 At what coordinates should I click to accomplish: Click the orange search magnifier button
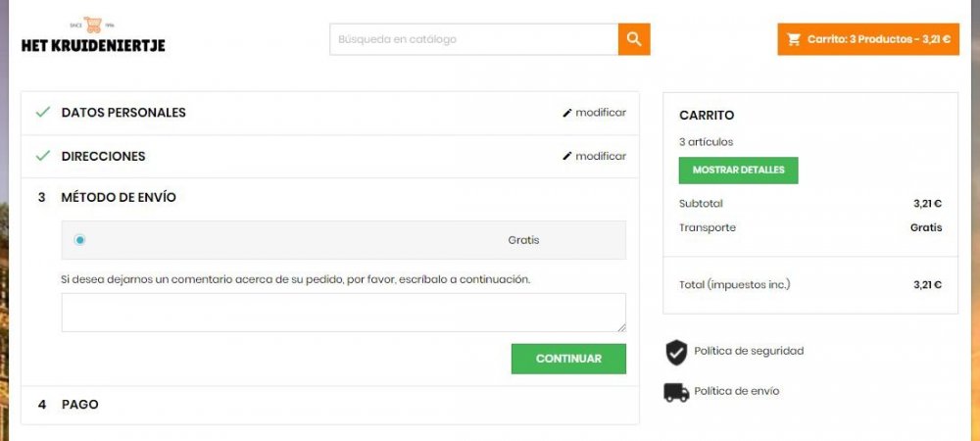634,39
